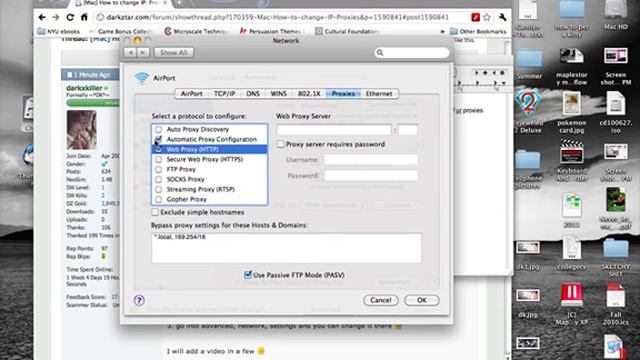Toggle Automatic Proxy Configuration checkbox
Viewport: 640px width, 360px height.
pos(158,139)
